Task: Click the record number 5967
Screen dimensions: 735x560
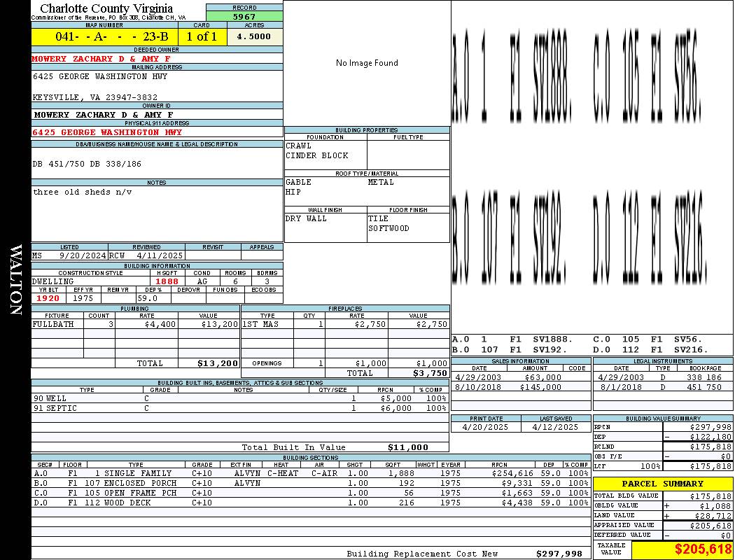Action: point(244,17)
